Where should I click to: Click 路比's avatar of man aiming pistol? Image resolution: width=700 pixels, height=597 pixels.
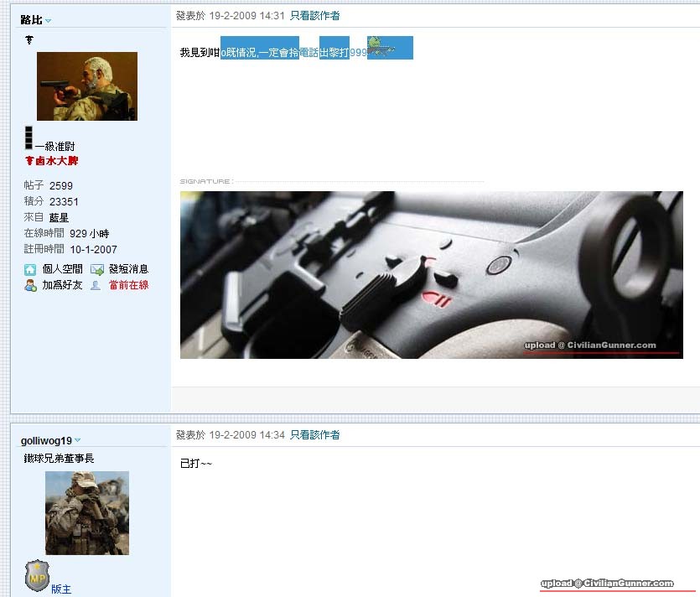pyautogui.click(x=86, y=86)
